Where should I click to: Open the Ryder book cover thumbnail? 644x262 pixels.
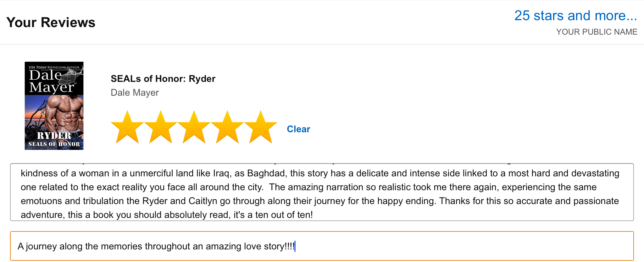(x=54, y=106)
